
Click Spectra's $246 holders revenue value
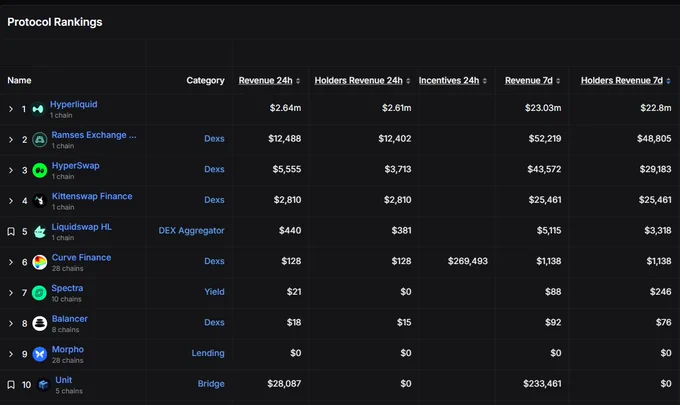coord(660,292)
